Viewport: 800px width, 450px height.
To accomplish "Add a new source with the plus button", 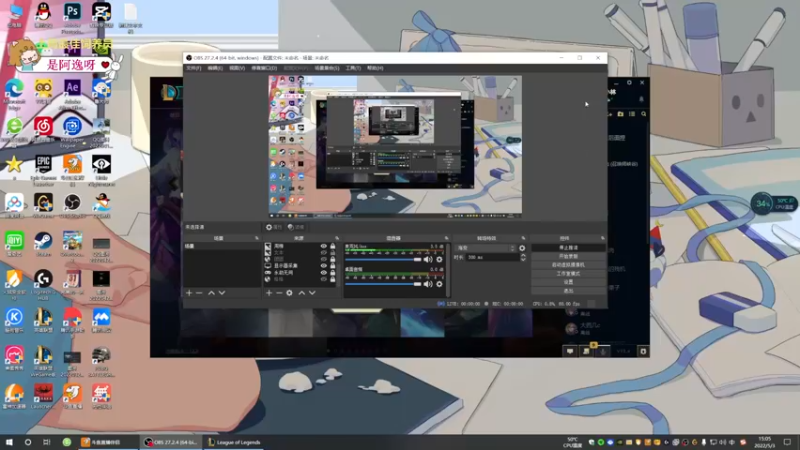I will click(269, 293).
